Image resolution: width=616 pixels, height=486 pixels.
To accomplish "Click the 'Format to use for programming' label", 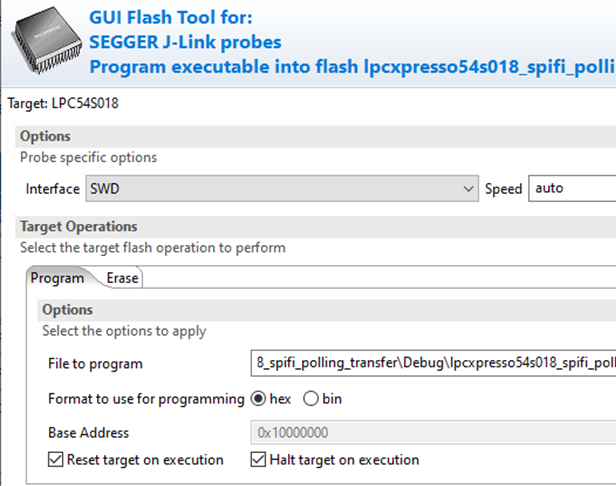I will [x=146, y=399].
